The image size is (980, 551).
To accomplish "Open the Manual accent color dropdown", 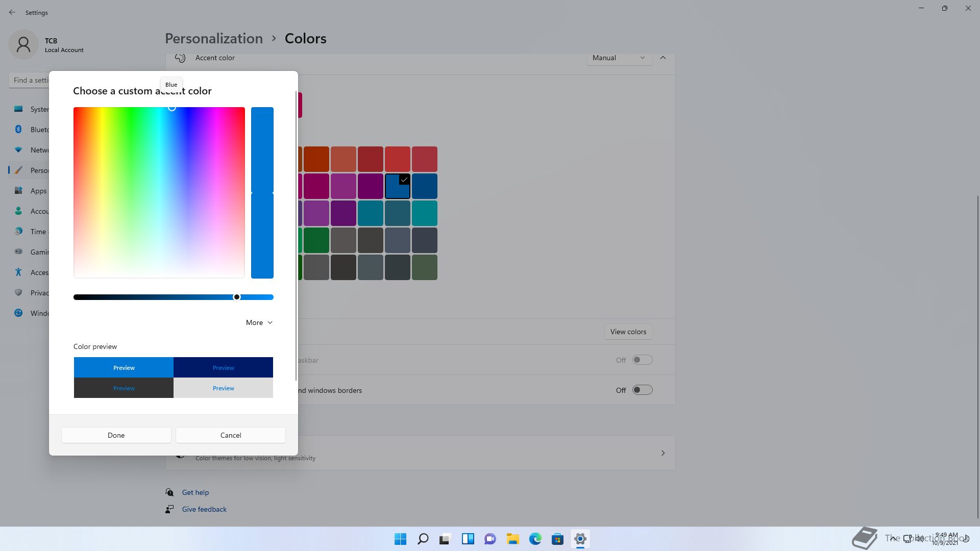I will (619, 58).
